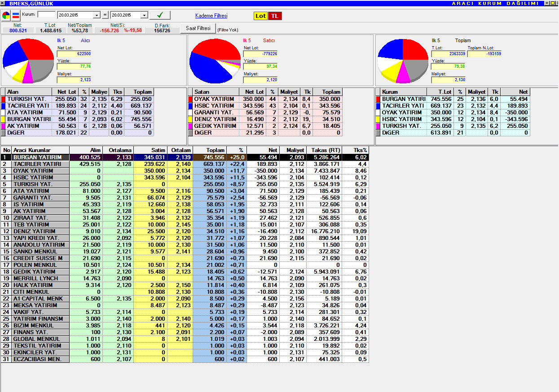Open the start date dropdown arrow

97,15
